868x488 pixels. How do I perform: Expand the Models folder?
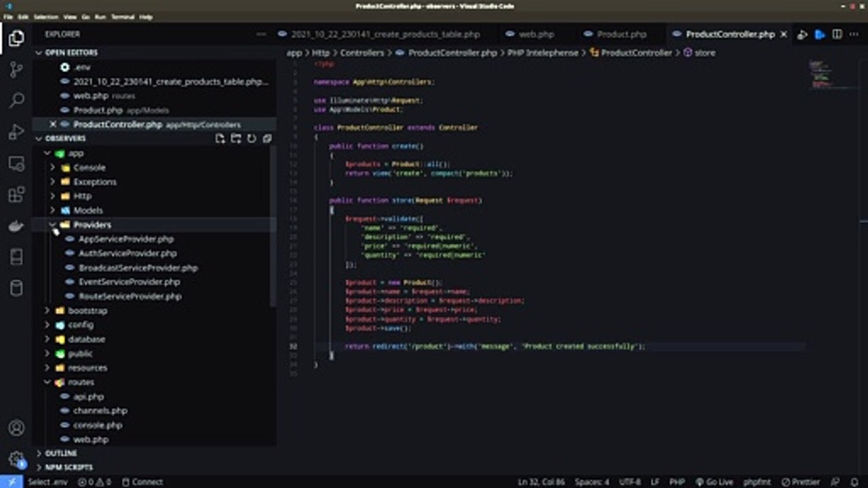point(52,210)
